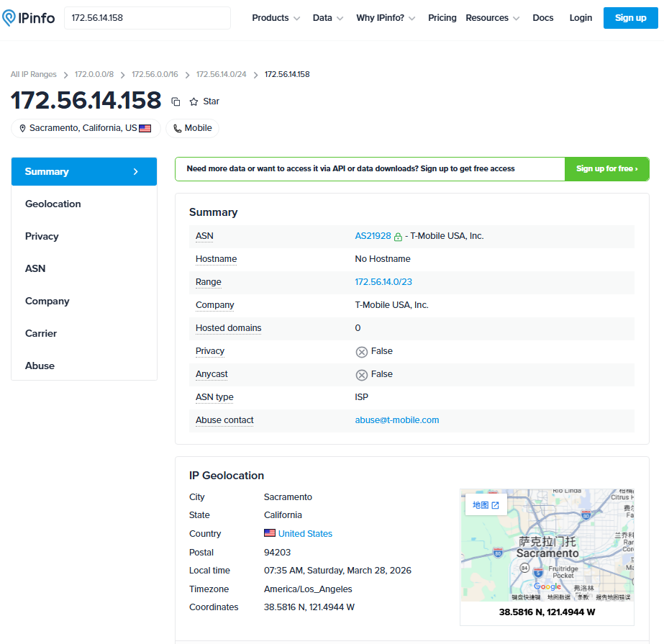Viewport: 664px width, 644px height.
Task: Star this IP address
Action: click(x=204, y=101)
